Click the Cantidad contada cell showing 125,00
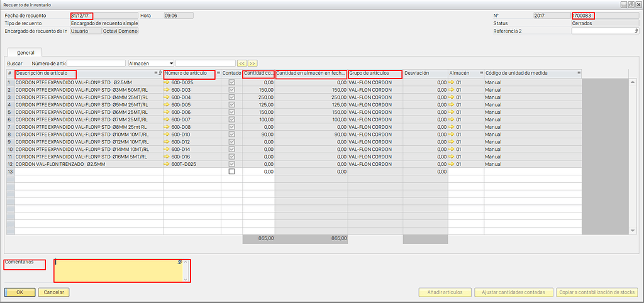Screen dimensions: 644x303 258,105
